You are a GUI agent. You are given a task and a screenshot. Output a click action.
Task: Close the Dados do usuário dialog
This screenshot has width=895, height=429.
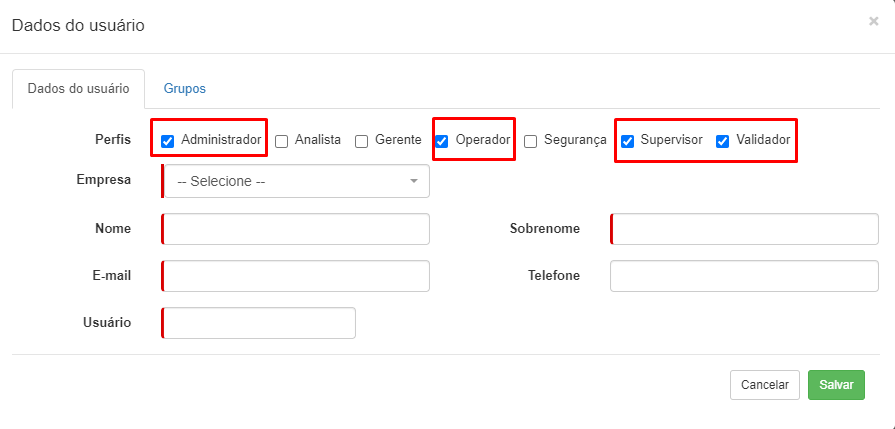tap(873, 22)
